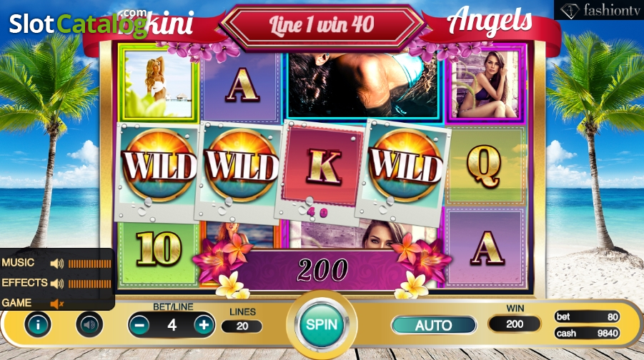The height and width of the screenshot is (360, 644).
Task: Click the 10 card symbol on the first reel
Action: pyautogui.click(x=159, y=249)
